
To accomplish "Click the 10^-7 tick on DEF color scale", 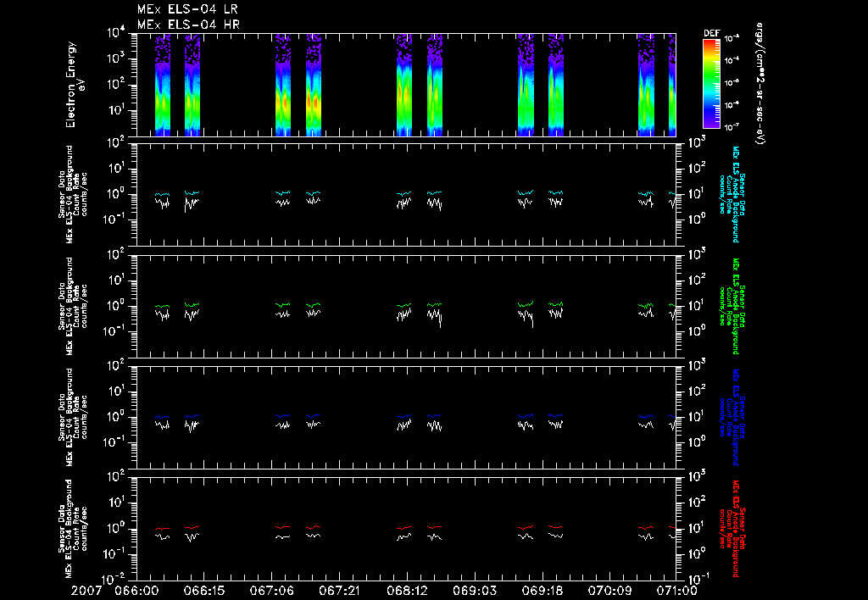I will [732, 127].
